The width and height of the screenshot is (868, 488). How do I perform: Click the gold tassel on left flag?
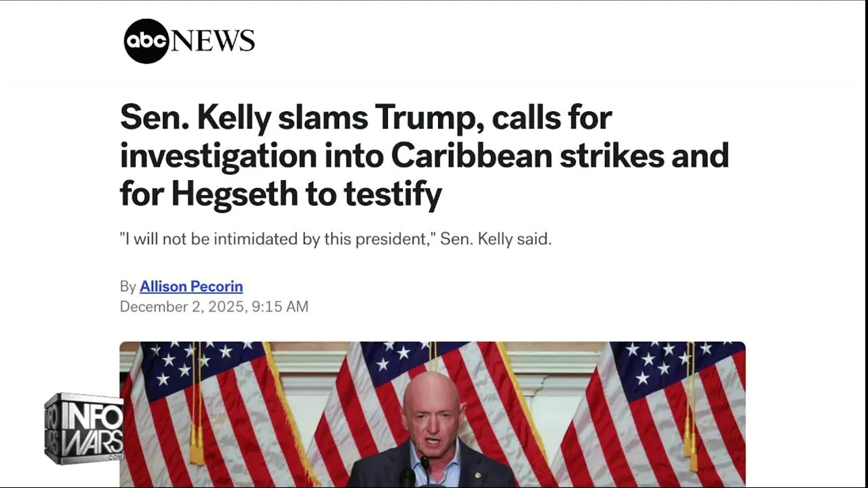pos(197,447)
